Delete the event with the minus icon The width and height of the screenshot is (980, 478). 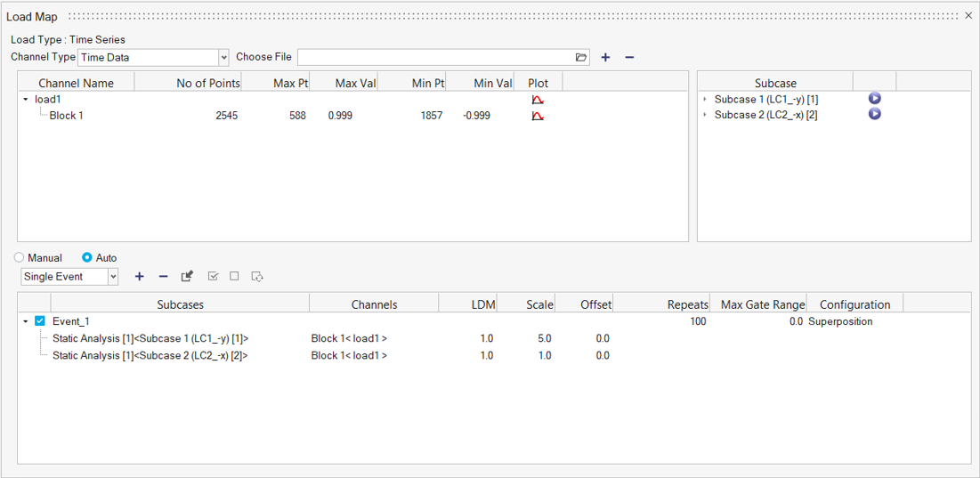(163, 276)
